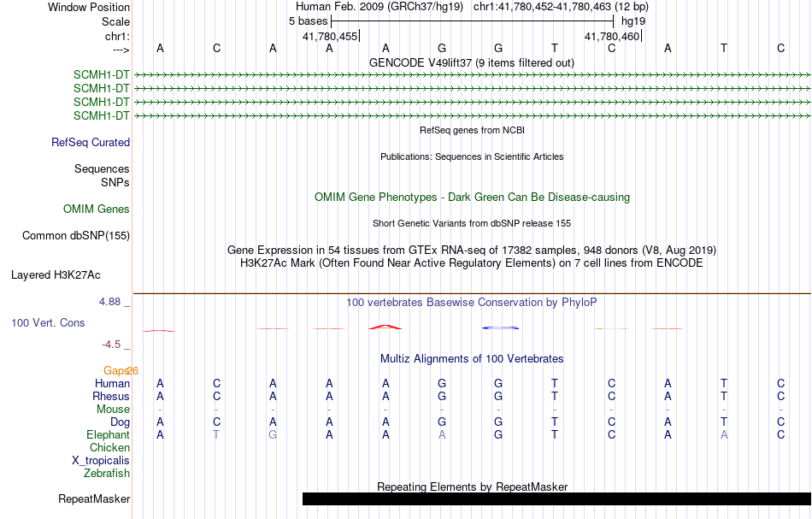Click the 5 bases scale text
Image resolution: width=812 pixels, height=519 pixels.
308,21
